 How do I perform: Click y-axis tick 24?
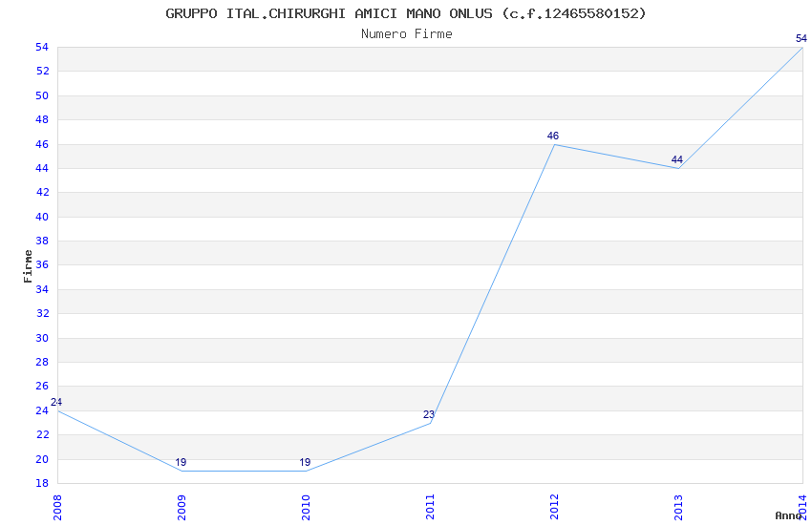click(42, 410)
